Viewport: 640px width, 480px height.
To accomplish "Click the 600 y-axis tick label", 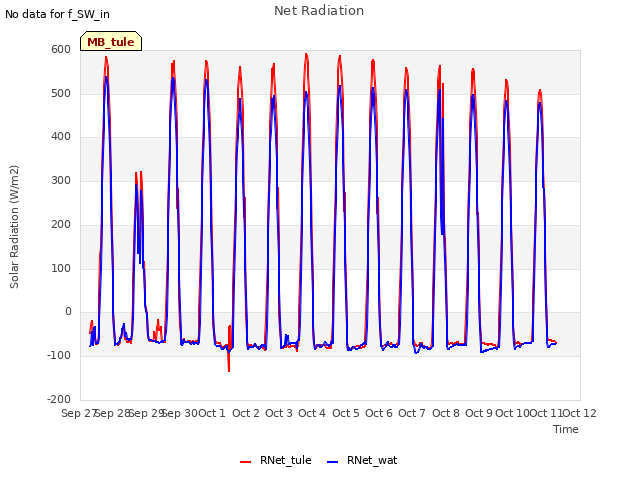I will (x=61, y=49).
